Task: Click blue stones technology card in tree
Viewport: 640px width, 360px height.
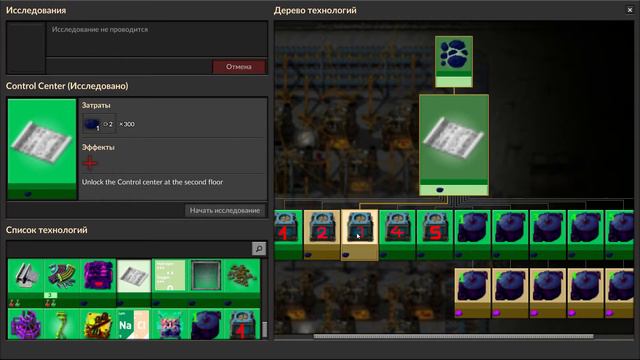Action: 454,62
